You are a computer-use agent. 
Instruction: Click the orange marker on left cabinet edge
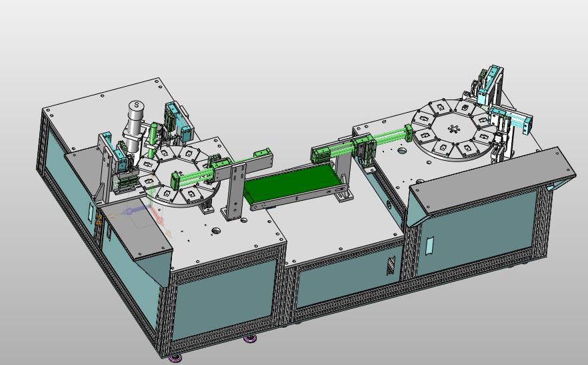99,220
